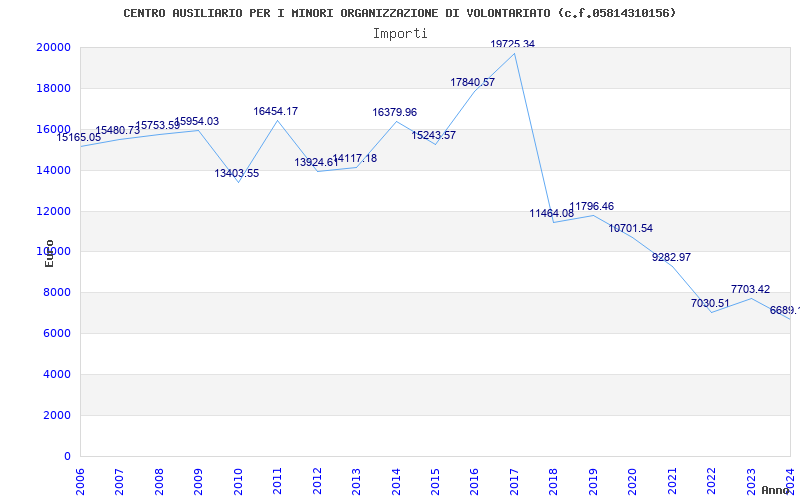Click x-axis year label 2008

tap(159, 481)
